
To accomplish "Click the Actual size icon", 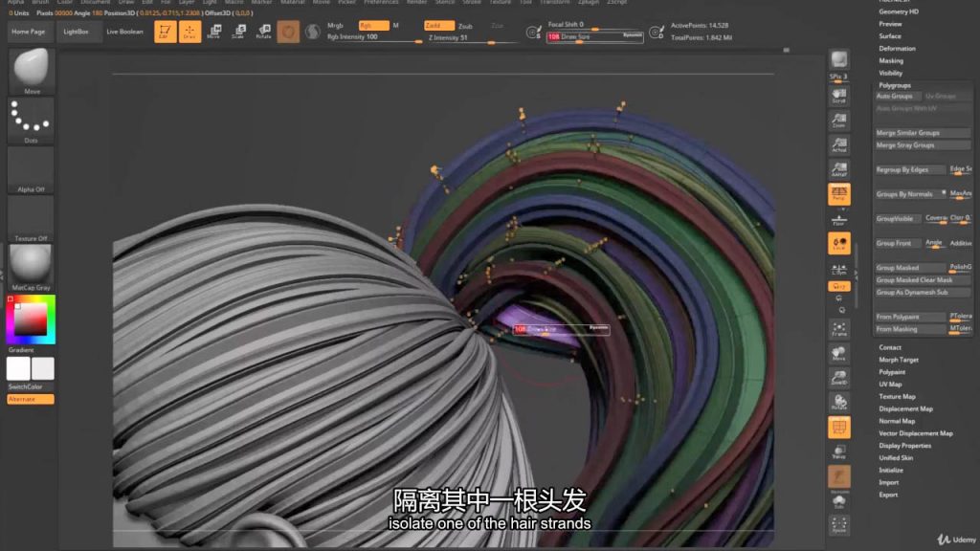I will 838,145.
